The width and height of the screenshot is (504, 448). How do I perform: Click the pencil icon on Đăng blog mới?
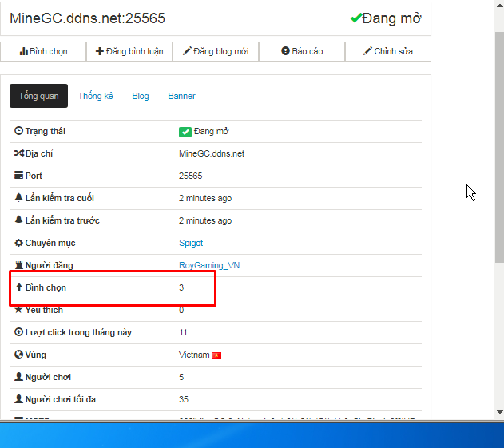[187, 51]
